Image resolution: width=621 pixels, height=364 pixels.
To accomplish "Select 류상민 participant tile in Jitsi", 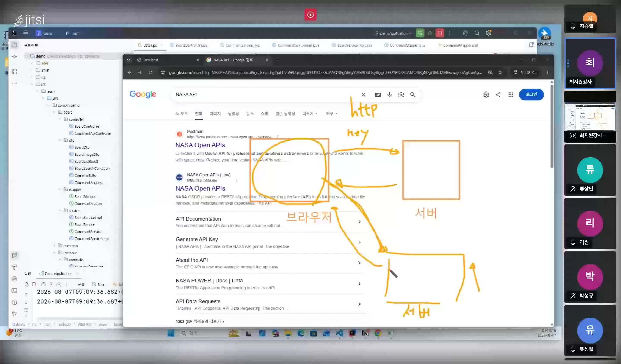I will pyautogui.click(x=590, y=170).
